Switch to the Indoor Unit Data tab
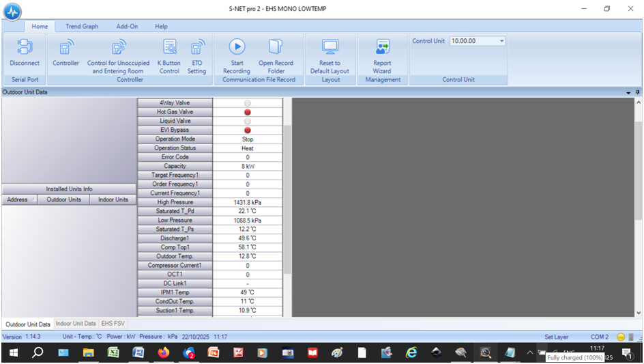This screenshot has height=364, width=644. [x=76, y=324]
